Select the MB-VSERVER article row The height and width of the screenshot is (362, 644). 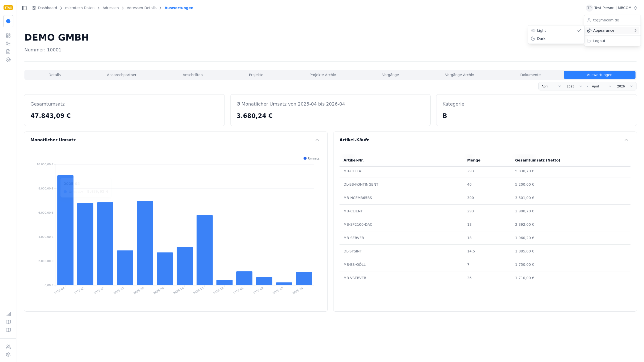[485, 278]
